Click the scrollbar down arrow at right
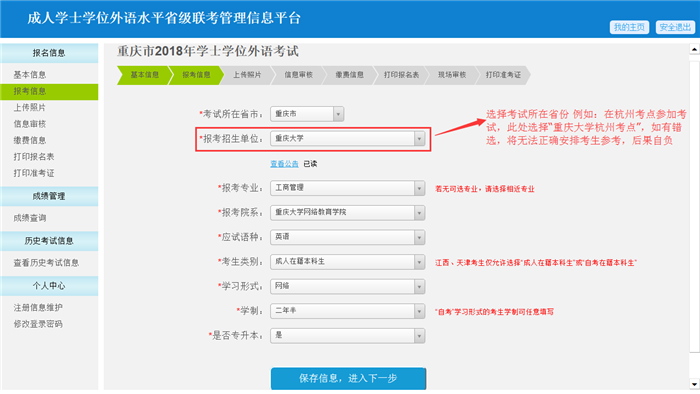 click(x=694, y=384)
